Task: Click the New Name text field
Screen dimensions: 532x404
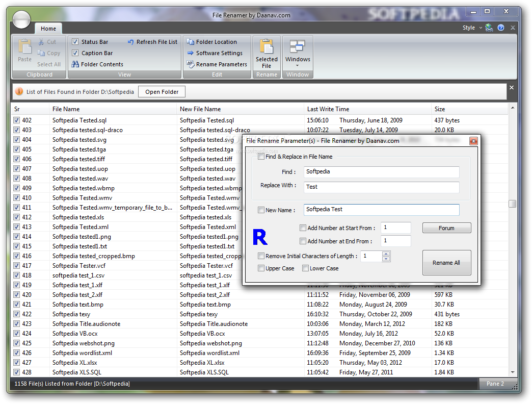Action: coord(381,210)
